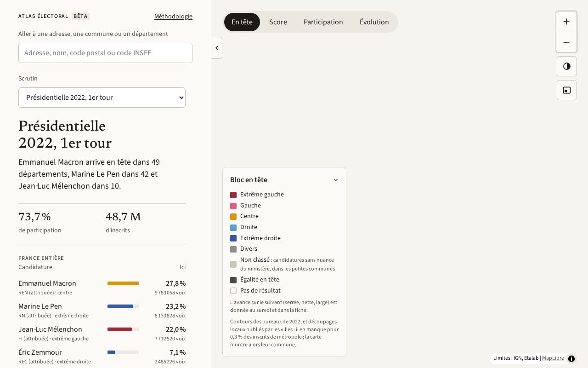This screenshot has height=368, width=588.
Task: Click the 27,8 % Macron score
Action: 175,283
